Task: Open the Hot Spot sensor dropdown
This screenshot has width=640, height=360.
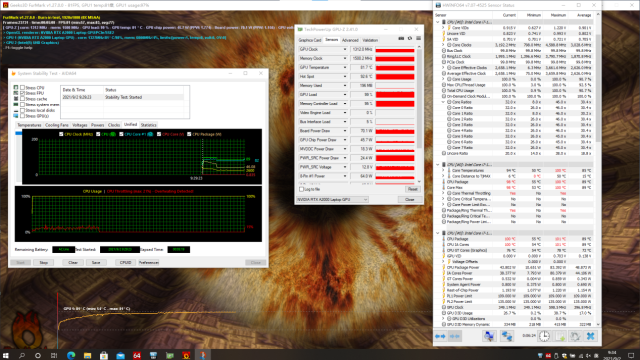Action: (345, 76)
